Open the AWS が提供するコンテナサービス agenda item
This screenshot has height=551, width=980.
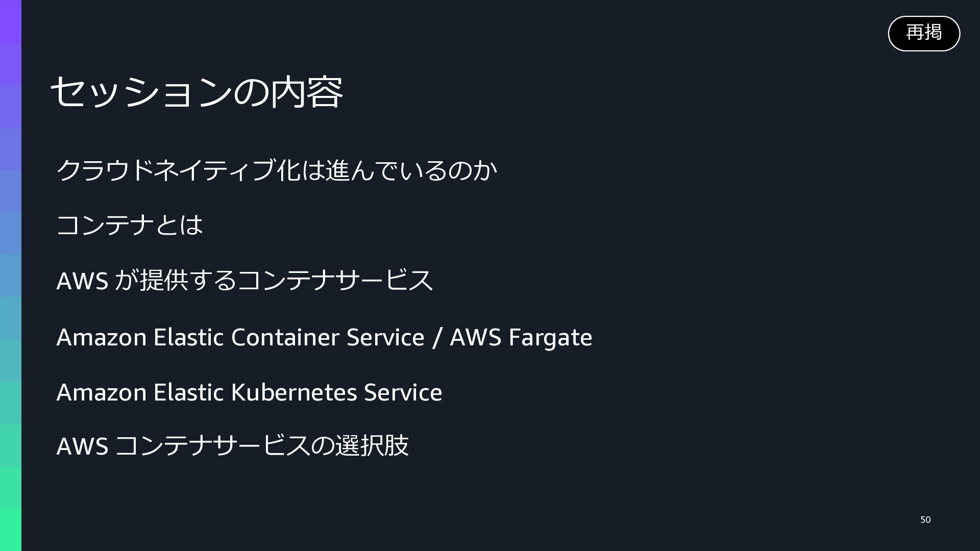244,280
